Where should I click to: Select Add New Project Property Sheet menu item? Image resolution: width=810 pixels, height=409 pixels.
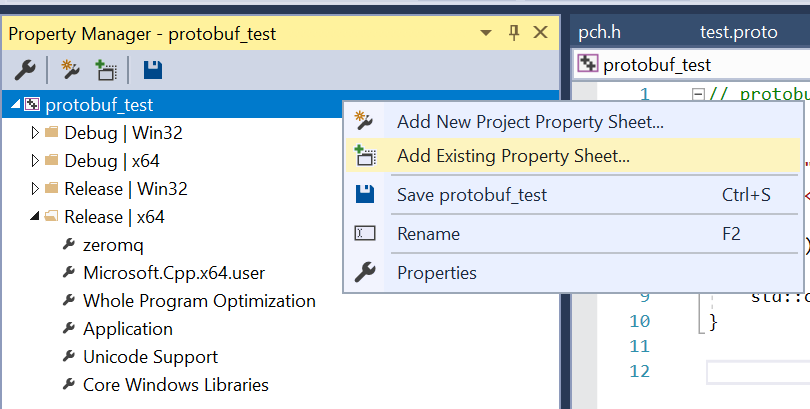click(530, 122)
